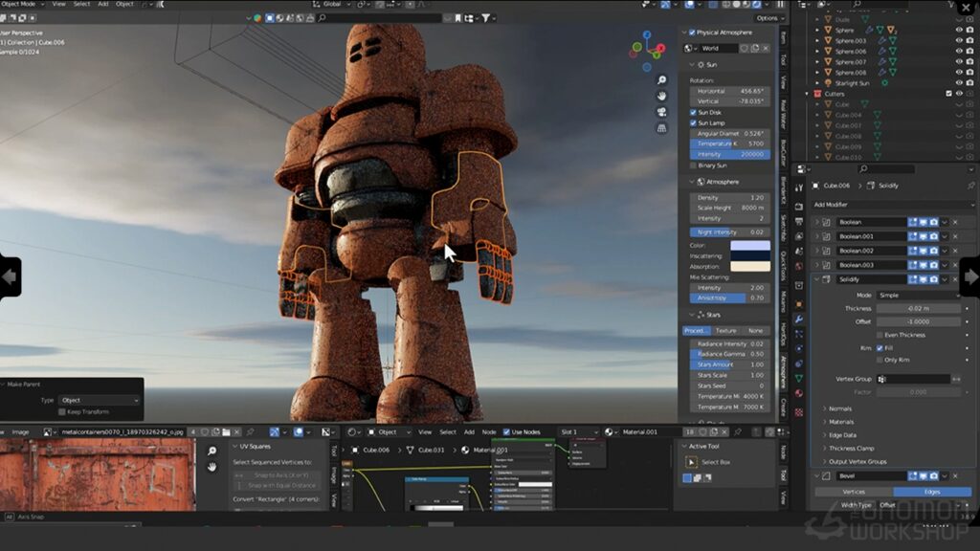Hide Sphere.003 in viewport via eye
Image resolution: width=980 pixels, height=551 pixels.
pyautogui.click(x=959, y=40)
